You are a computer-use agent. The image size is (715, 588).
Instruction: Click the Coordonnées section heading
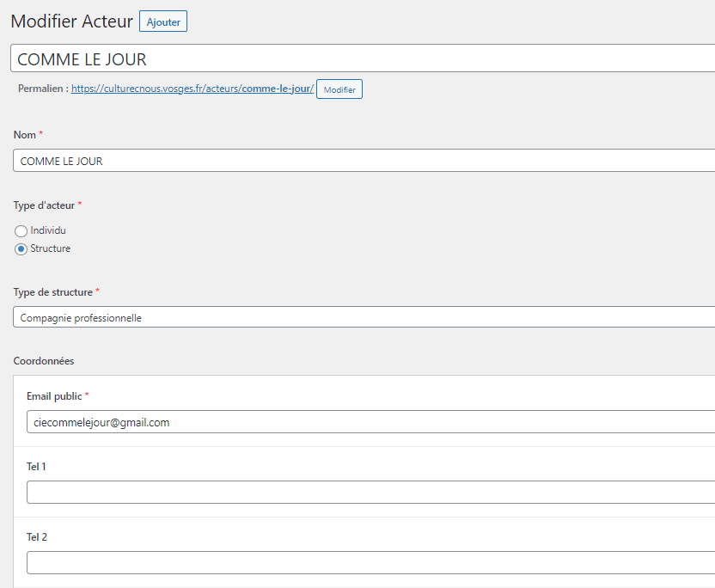44,361
